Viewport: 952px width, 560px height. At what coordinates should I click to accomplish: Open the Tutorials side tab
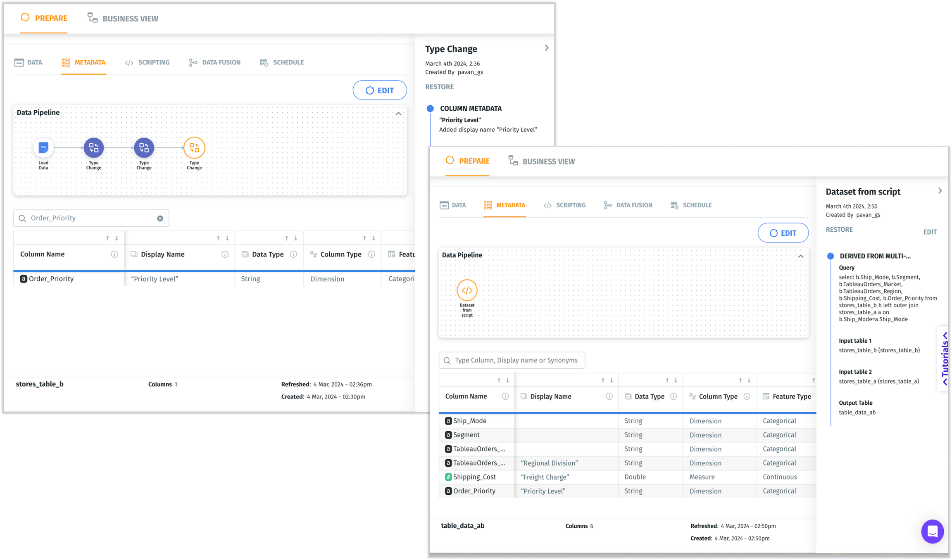(x=945, y=358)
